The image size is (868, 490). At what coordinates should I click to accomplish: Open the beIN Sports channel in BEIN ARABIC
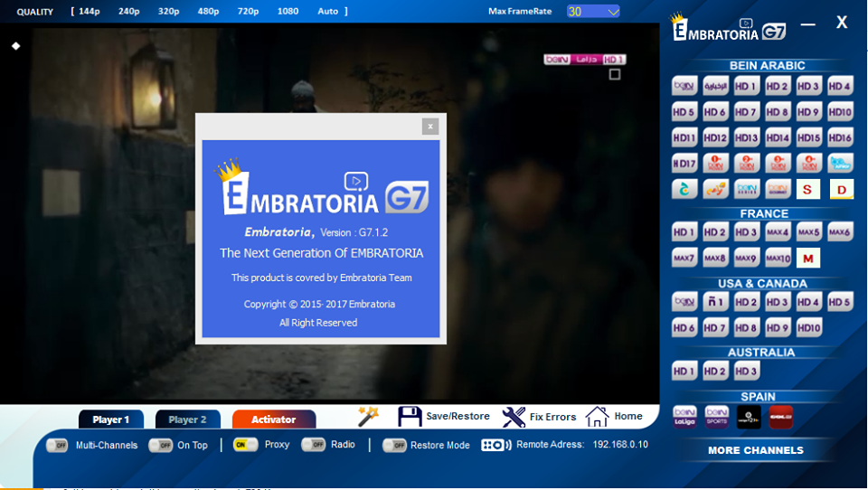pyautogui.click(x=684, y=86)
